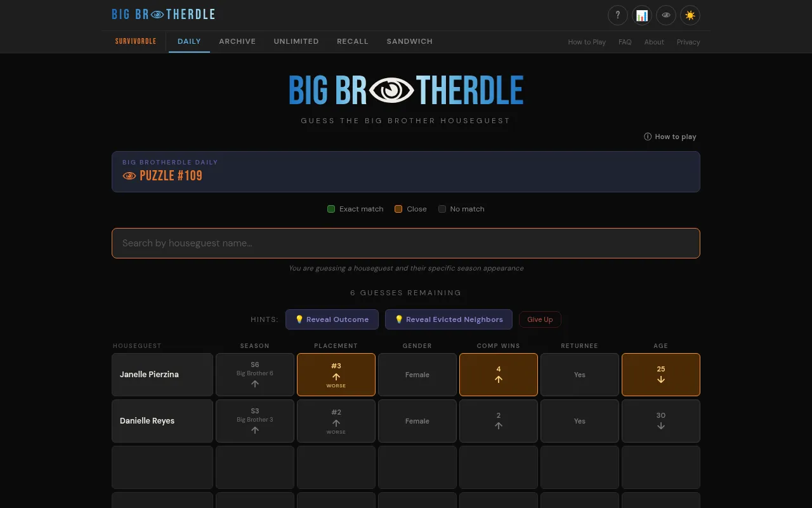Click the Reveal Outcome hint button

(x=332, y=319)
